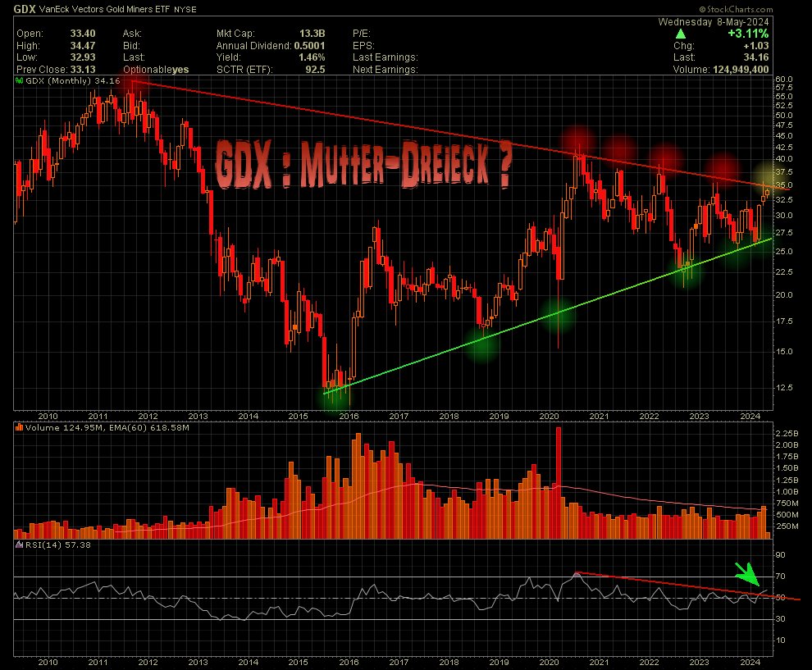The image size is (812, 670).
Task: Click the SCTR (ETF) value 92.5
Action: [316, 70]
